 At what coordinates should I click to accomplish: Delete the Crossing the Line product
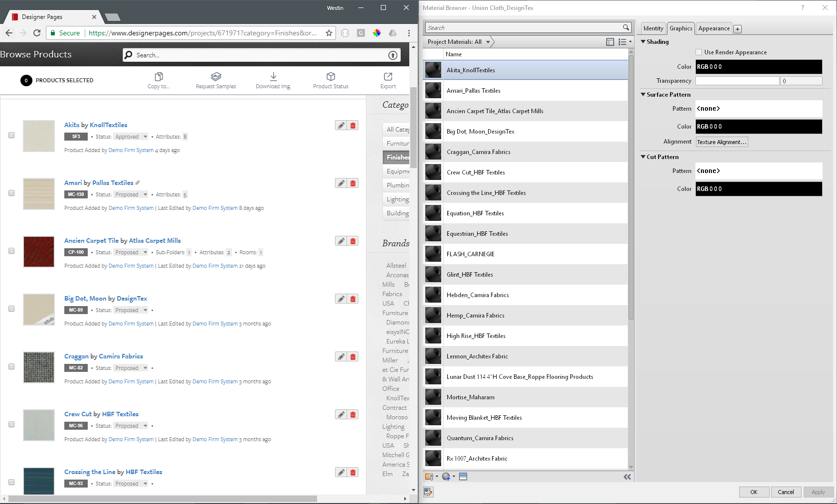pyautogui.click(x=353, y=473)
